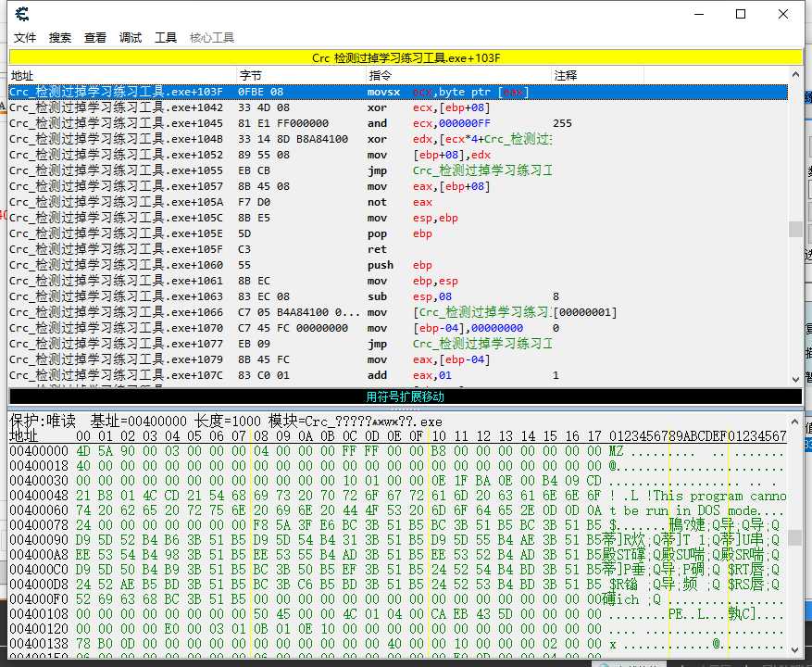Click the scroll-down arrow of disassembler
Screen dimensions: 812x667
click(796, 380)
